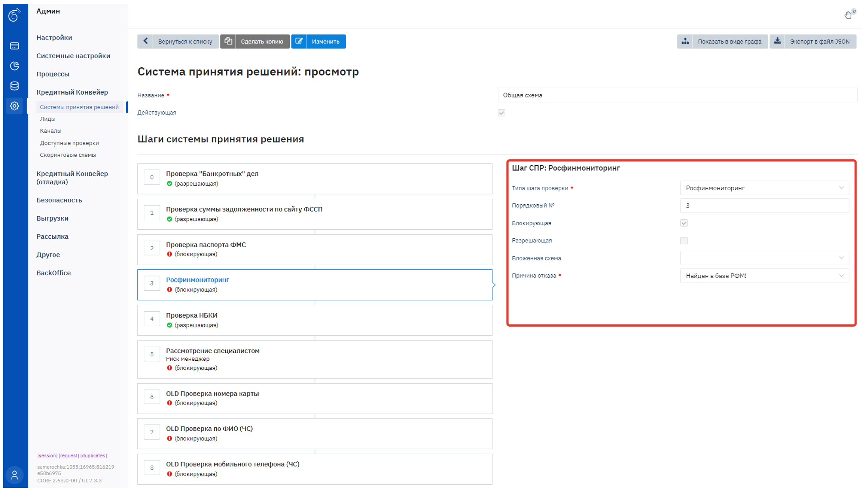Click Сделать копию button

[255, 41]
